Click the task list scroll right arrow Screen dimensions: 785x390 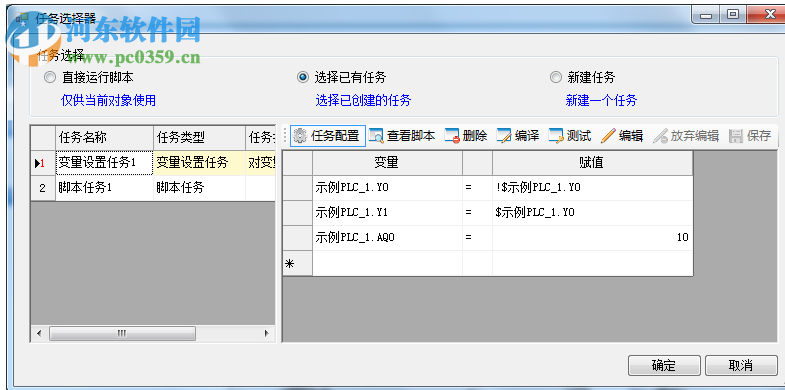(x=267, y=333)
